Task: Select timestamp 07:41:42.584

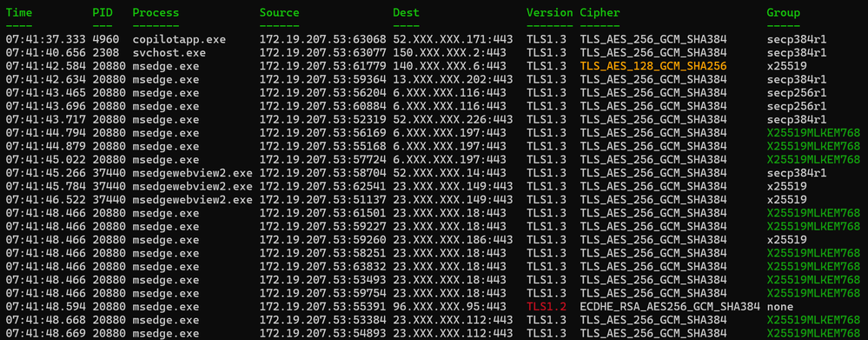Action: pyautogui.click(x=46, y=66)
